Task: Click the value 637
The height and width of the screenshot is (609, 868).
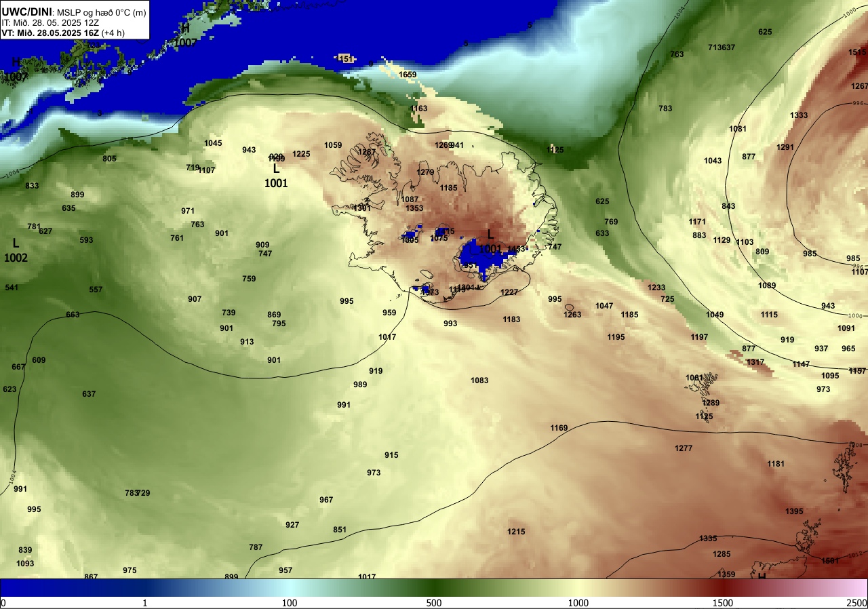Action: click(89, 394)
